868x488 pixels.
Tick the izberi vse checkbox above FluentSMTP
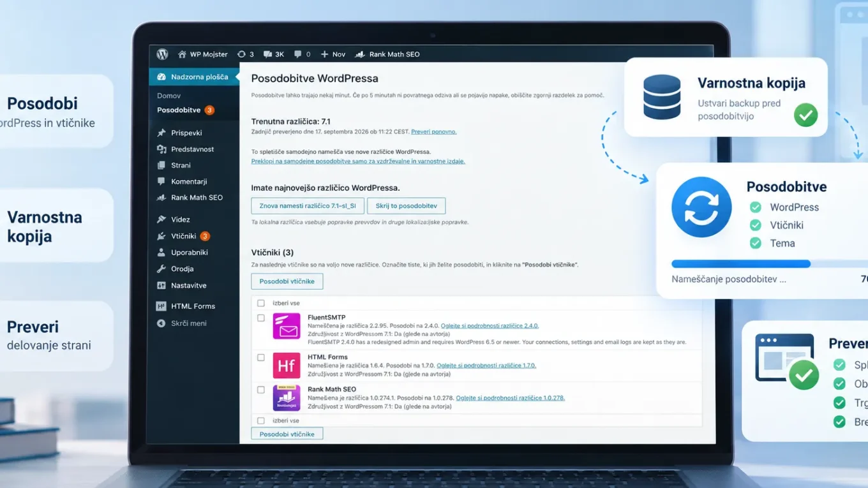(260, 303)
